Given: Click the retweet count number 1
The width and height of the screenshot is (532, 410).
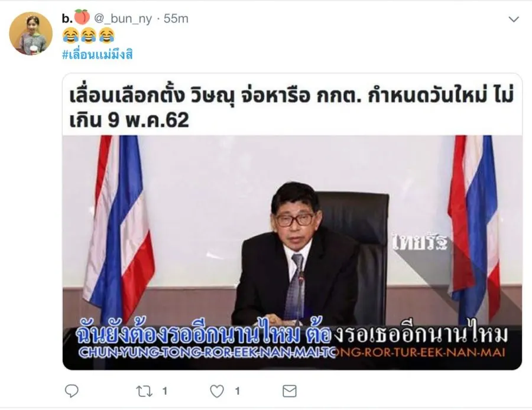Looking at the screenshot, I should 165,391.
